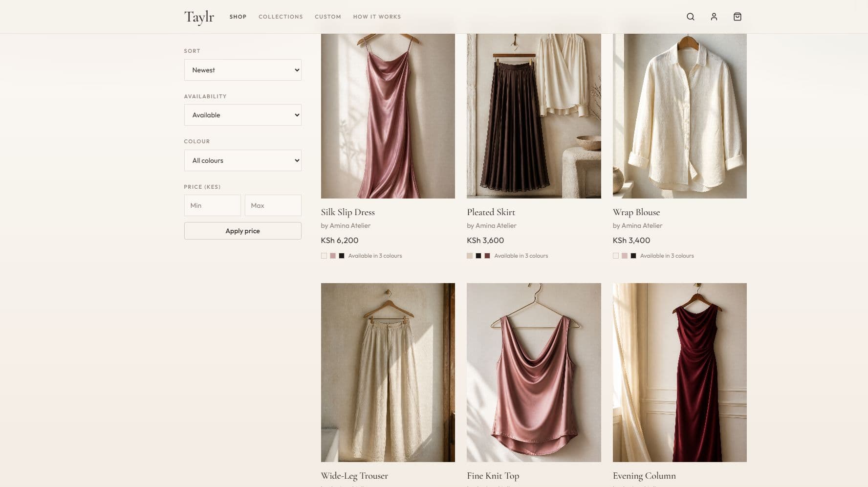Open the shopping bag icon
This screenshot has height=487, width=868.
coord(737,17)
